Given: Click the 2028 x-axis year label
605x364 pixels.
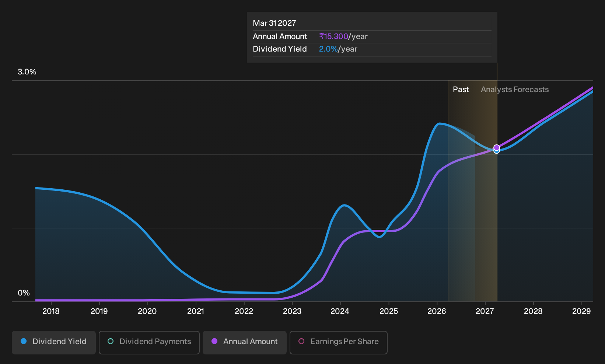Looking at the screenshot, I should 533,311.
